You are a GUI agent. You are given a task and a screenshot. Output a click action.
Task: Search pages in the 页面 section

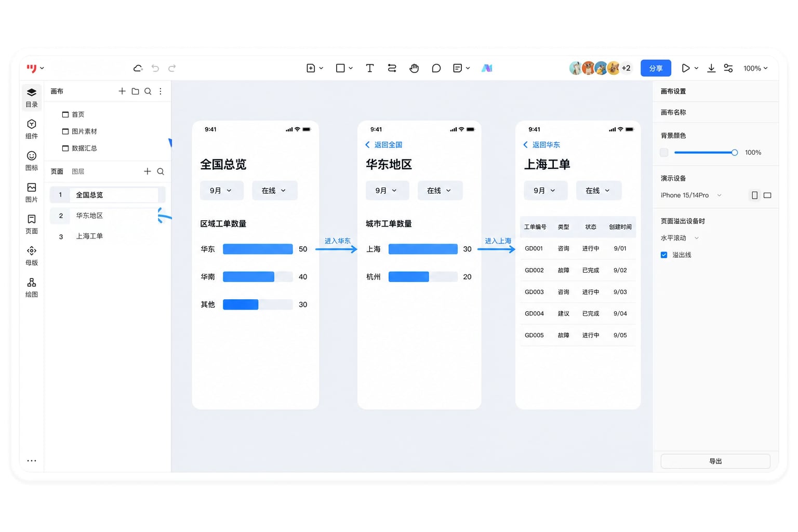click(x=161, y=171)
